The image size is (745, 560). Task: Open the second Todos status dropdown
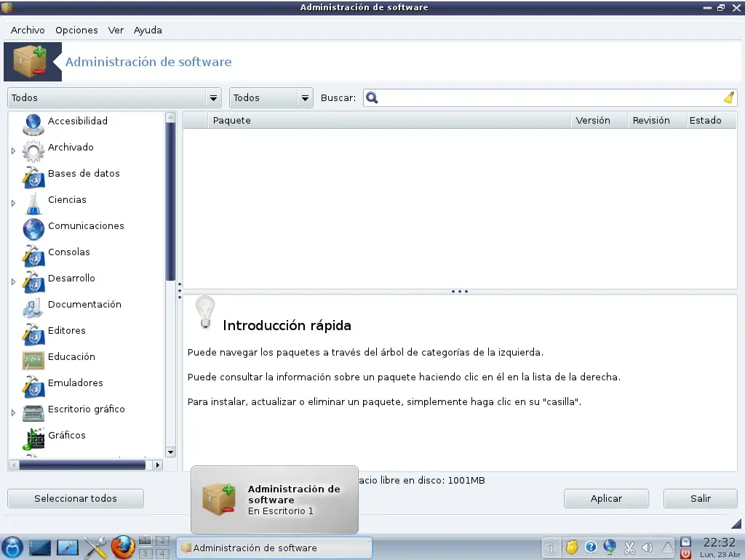271,98
